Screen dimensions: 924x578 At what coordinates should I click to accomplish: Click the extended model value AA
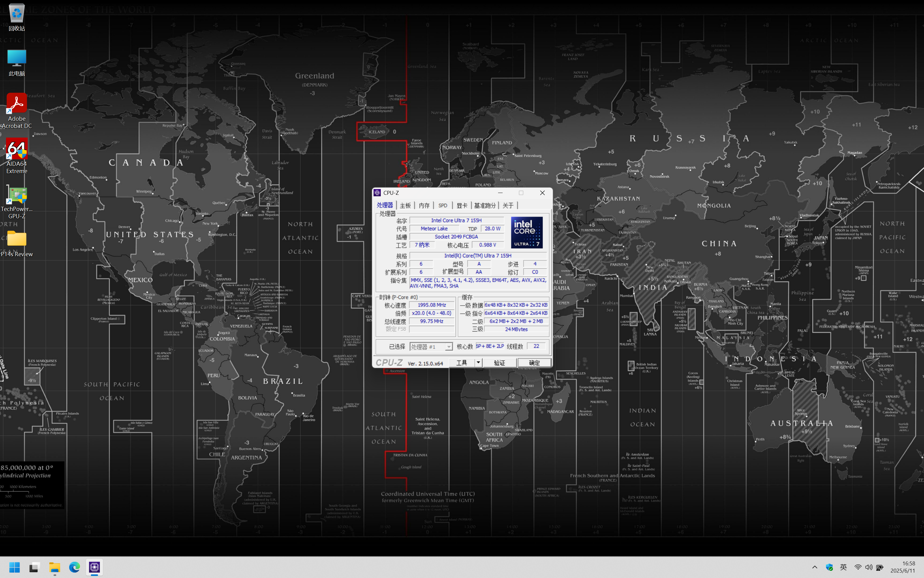pyautogui.click(x=479, y=272)
